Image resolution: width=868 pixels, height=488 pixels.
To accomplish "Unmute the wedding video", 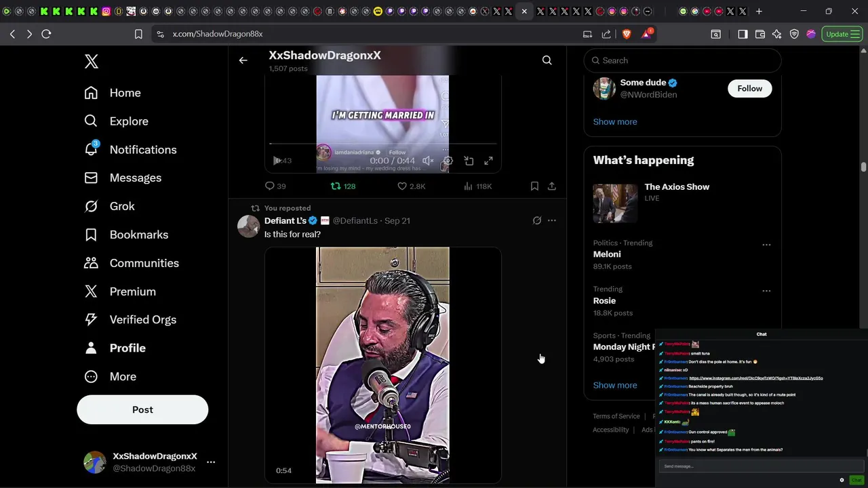I will [x=428, y=161].
